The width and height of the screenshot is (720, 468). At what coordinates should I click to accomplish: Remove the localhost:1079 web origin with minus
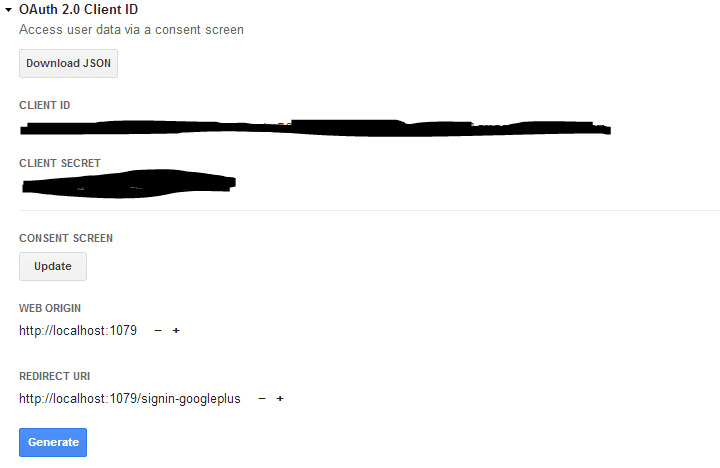(x=158, y=331)
